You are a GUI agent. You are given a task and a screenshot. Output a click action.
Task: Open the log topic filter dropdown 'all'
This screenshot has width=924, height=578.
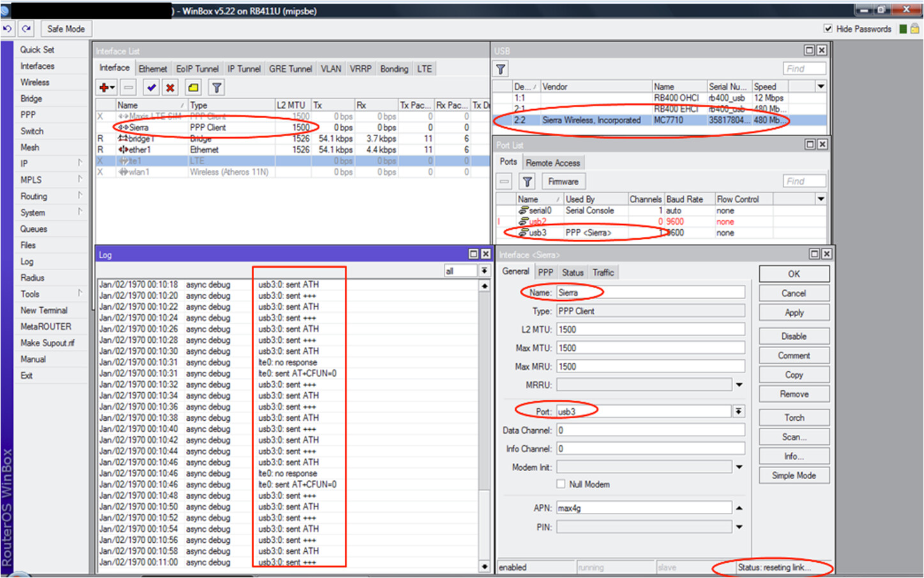coord(484,271)
